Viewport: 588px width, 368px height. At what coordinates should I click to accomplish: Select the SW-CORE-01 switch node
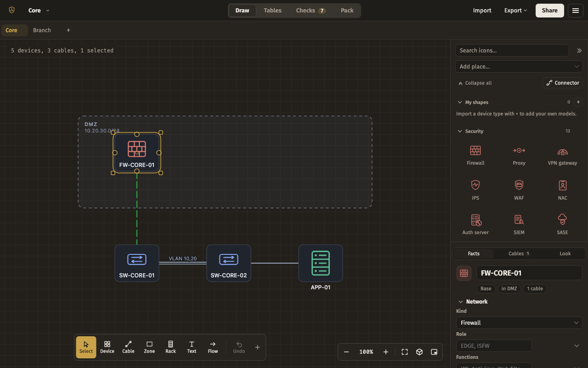(137, 263)
